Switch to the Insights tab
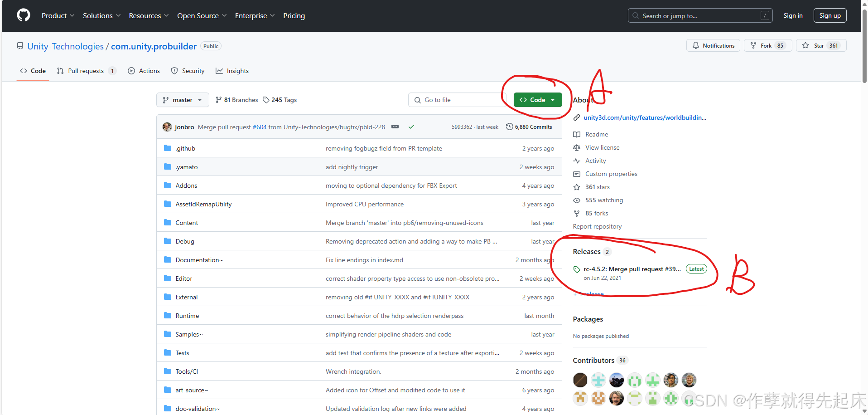Image resolution: width=868 pixels, height=415 pixels. coord(232,71)
